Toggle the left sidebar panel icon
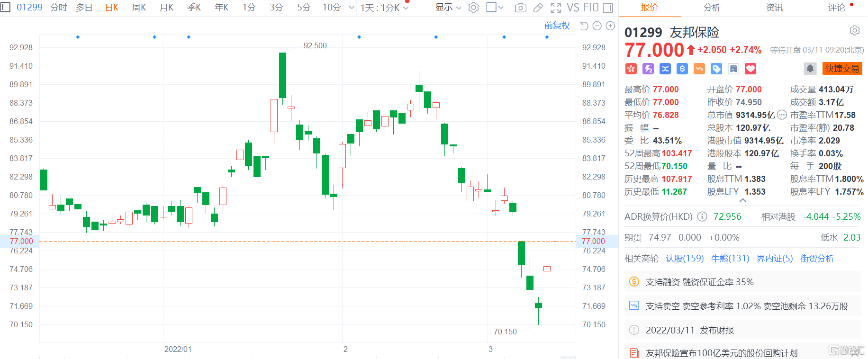The height and width of the screenshot is (359, 868). (5, 8)
